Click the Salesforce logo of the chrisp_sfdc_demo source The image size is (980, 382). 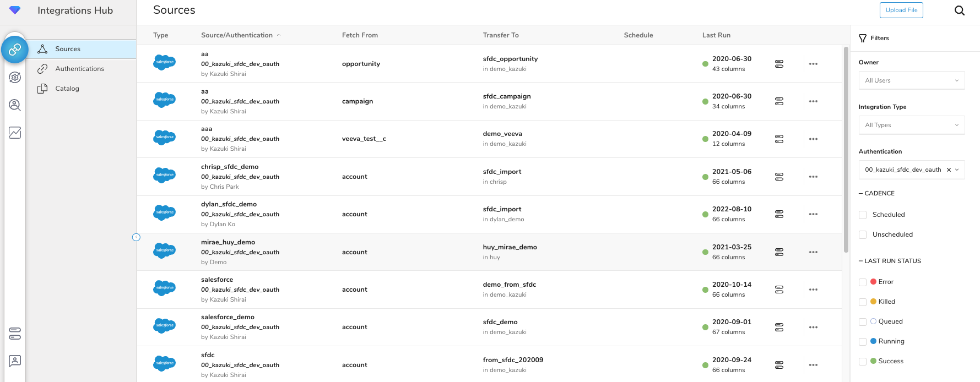pos(164,175)
